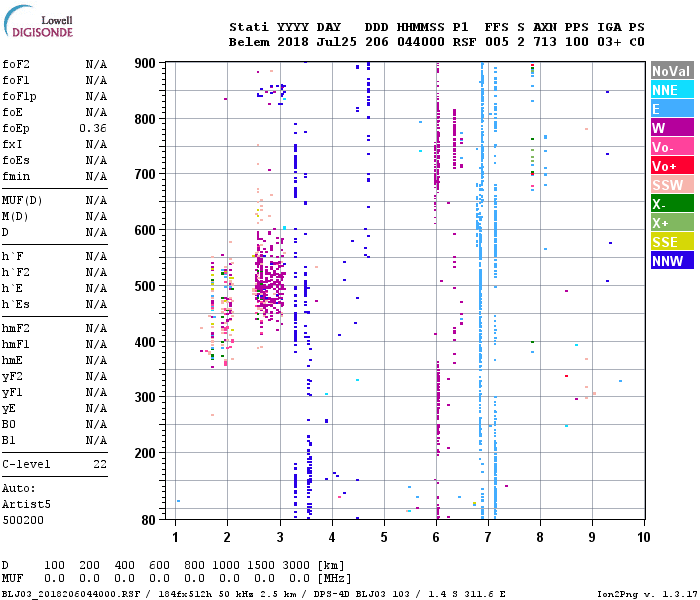
Task: Click the yF2 parameter label
Action: click(12, 377)
